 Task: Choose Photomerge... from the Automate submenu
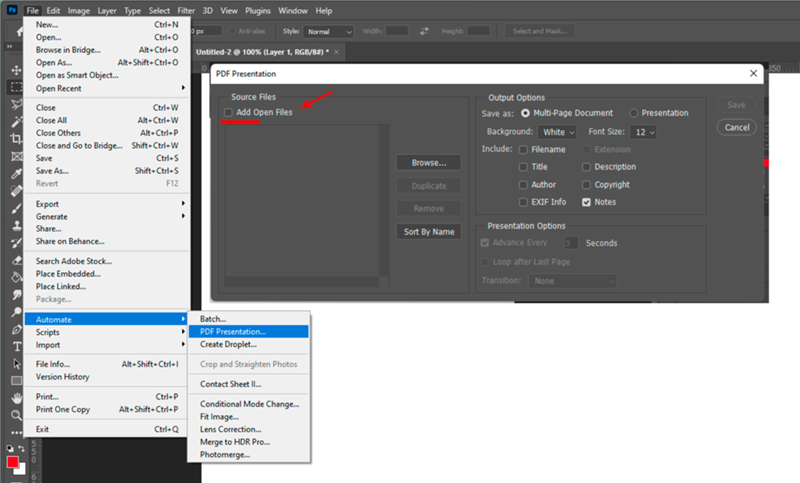tap(248, 454)
